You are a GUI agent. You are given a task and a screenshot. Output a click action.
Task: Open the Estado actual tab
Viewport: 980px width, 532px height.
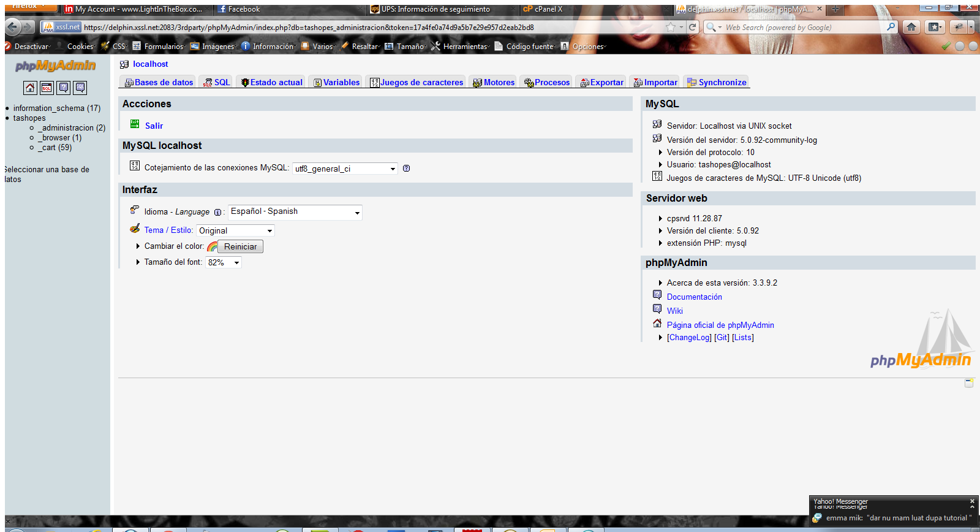tap(271, 82)
